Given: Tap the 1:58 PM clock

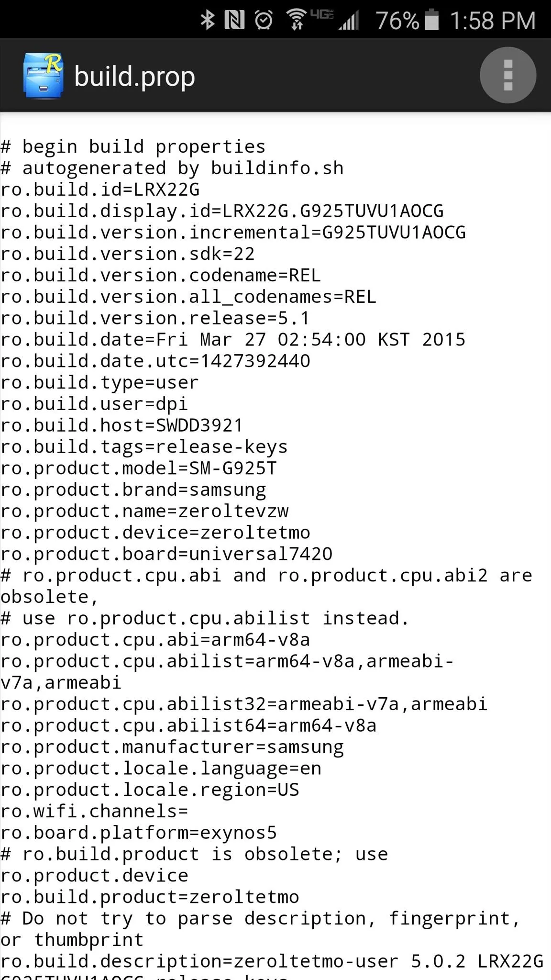Looking at the screenshot, I should click(x=493, y=21).
